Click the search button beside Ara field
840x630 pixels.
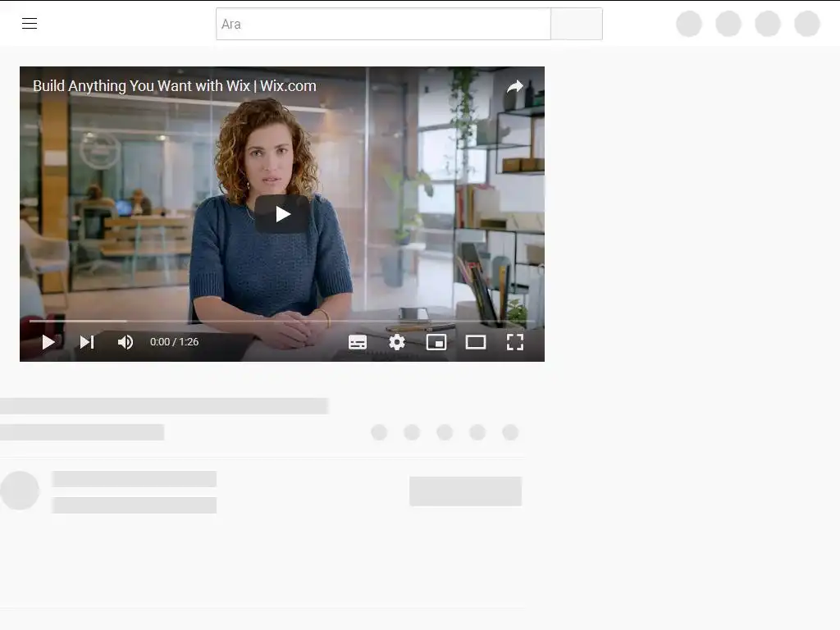tap(577, 24)
